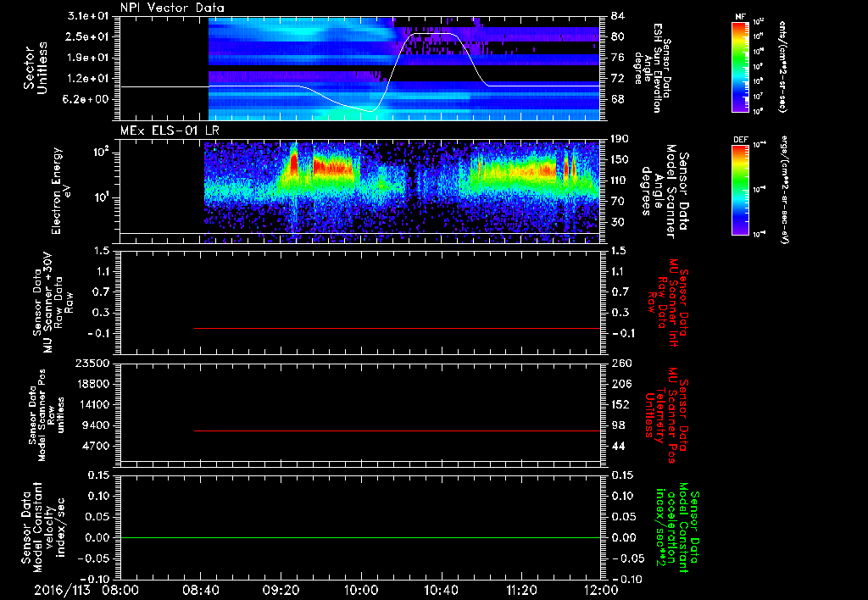
Task: Click the 206 telemetry tick value
Action: click(620, 384)
